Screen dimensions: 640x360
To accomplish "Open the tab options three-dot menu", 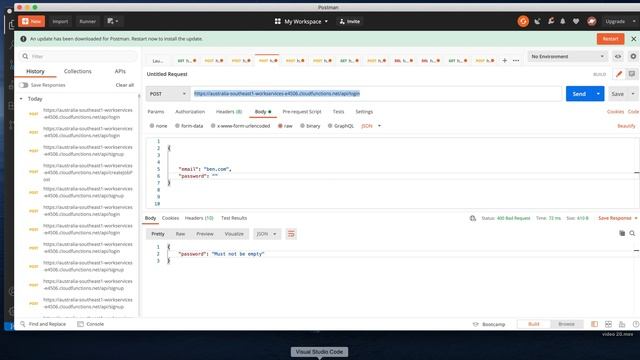I will click(516, 60).
